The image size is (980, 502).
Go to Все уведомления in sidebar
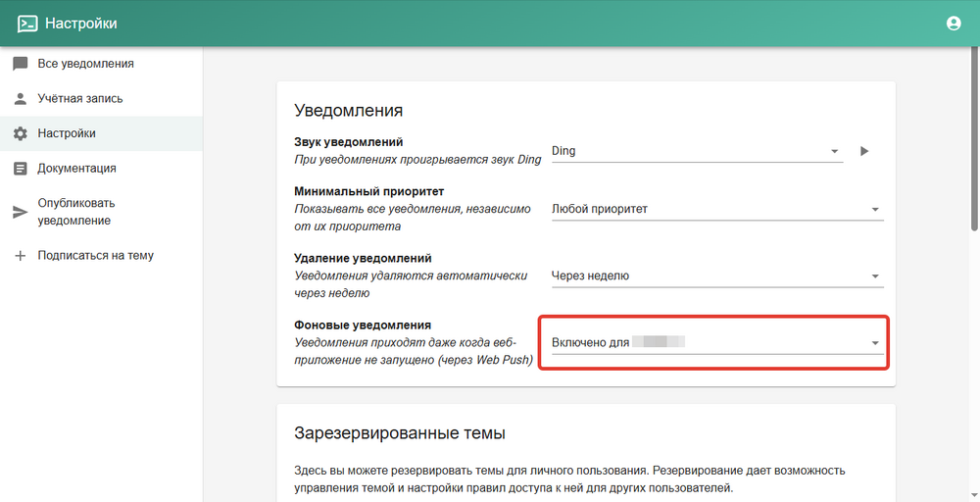(x=85, y=64)
